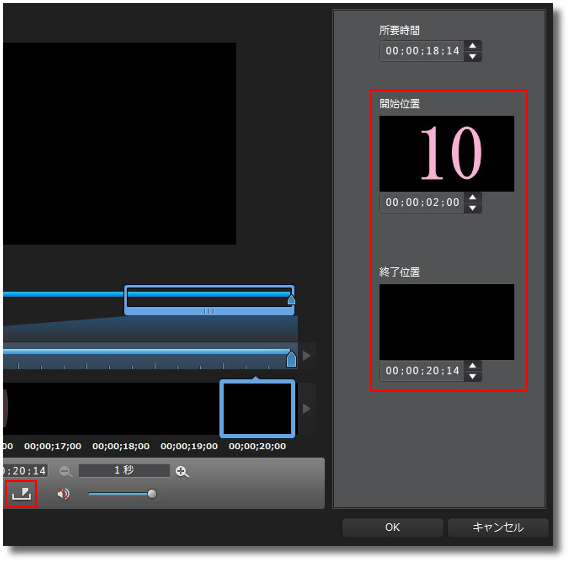
Task: Increase the 所要時間 duration value
Action: (x=473, y=45)
